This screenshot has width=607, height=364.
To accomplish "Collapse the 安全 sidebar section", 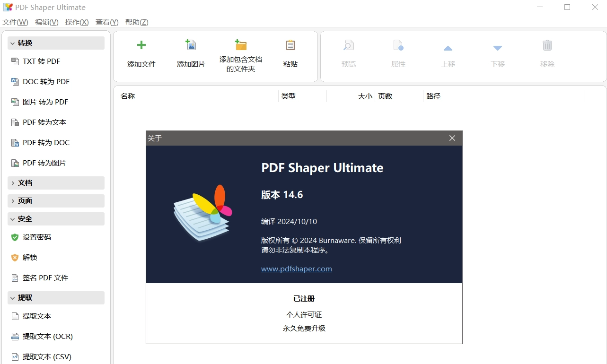I will pos(56,219).
